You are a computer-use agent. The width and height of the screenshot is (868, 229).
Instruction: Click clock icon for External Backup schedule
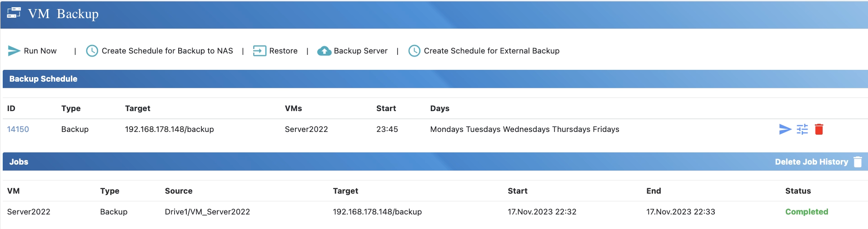(x=414, y=51)
